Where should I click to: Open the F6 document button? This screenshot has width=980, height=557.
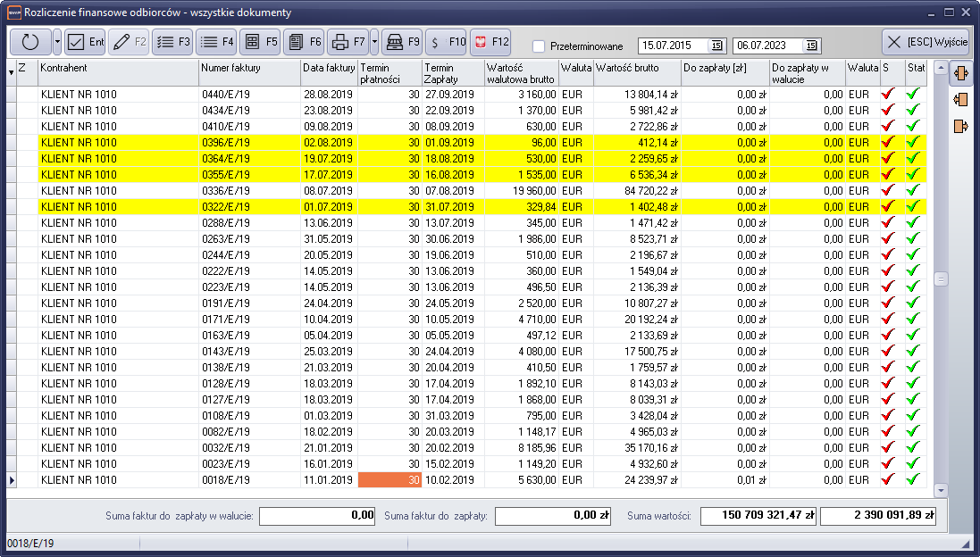304,42
